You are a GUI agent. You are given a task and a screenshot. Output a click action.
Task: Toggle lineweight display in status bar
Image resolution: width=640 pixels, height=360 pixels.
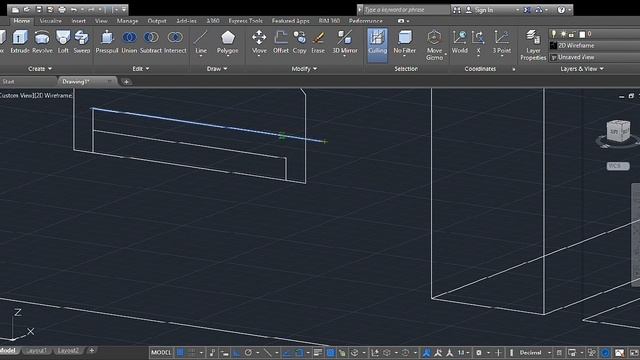pos(318,352)
